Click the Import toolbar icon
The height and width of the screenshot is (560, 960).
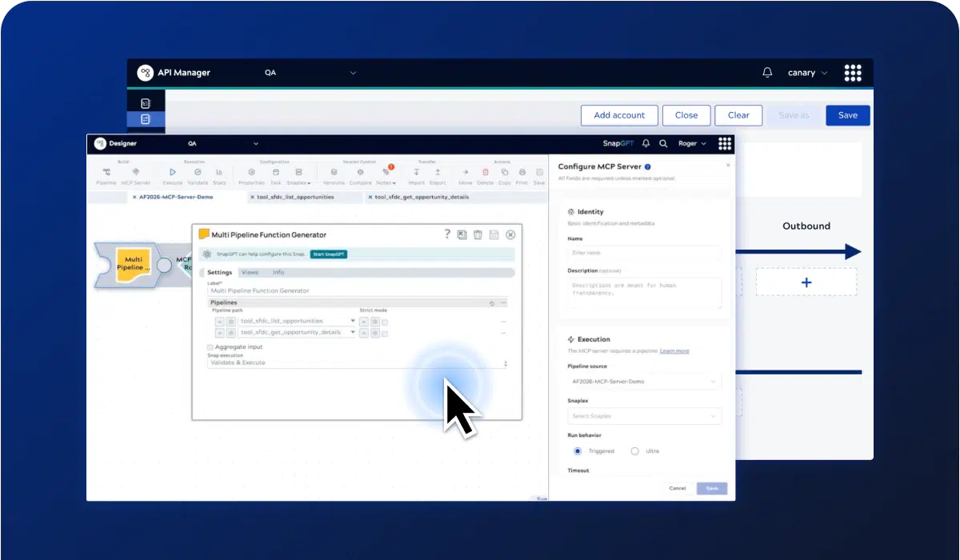(x=416, y=172)
